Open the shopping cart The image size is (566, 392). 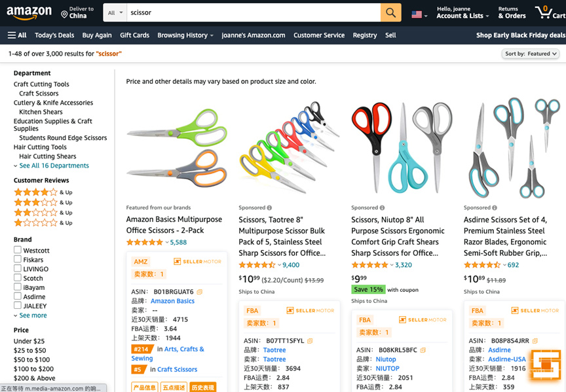point(549,12)
